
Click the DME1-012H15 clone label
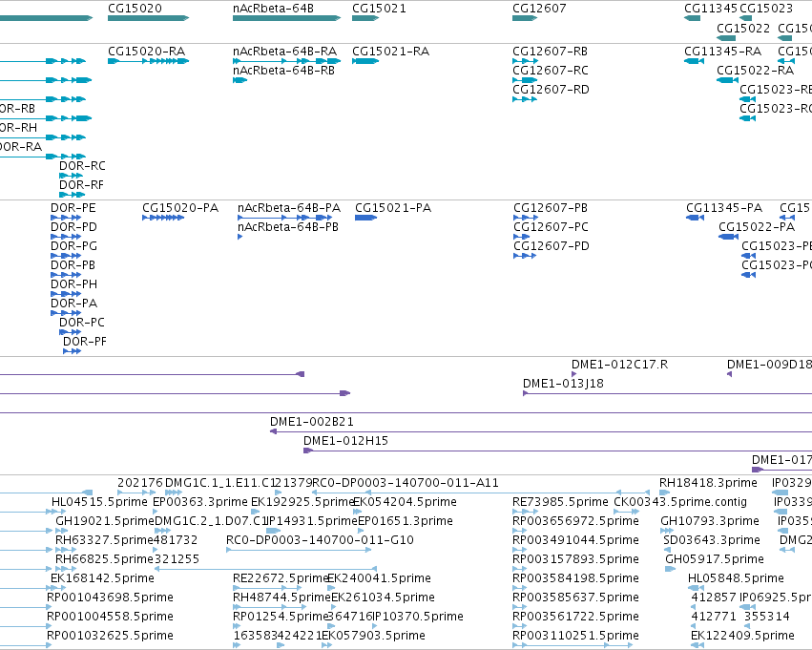tap(345, 441)
